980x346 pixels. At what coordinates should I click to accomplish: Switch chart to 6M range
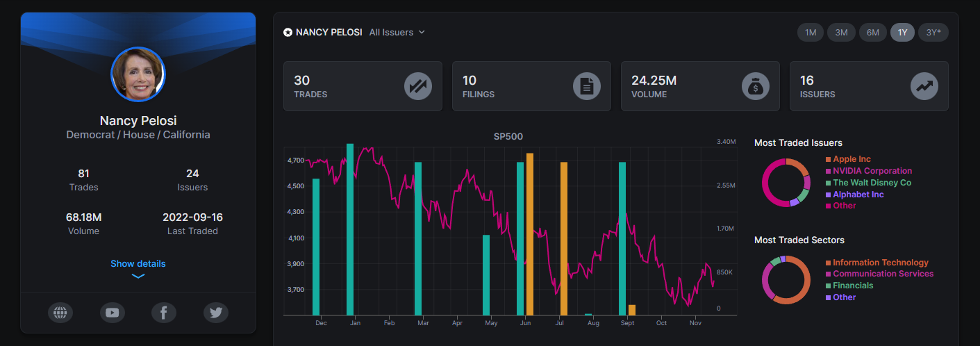[x=873, y=33]
